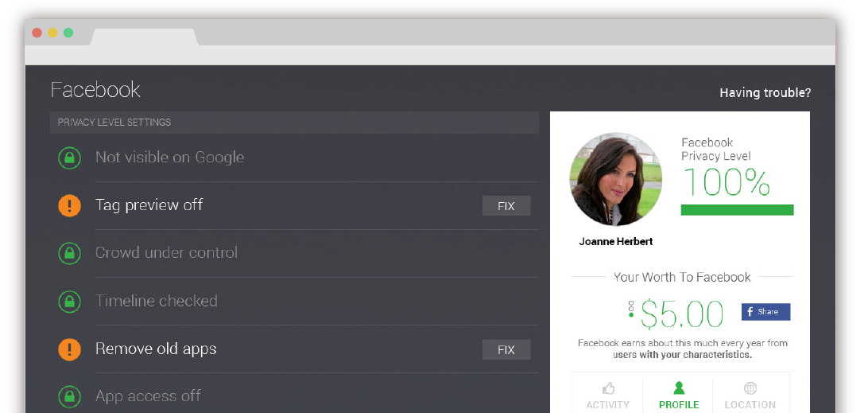Select the Timeline checked setting text
Image resolution: width=868 pixels, height=413 pixels.
coord(156,301)
